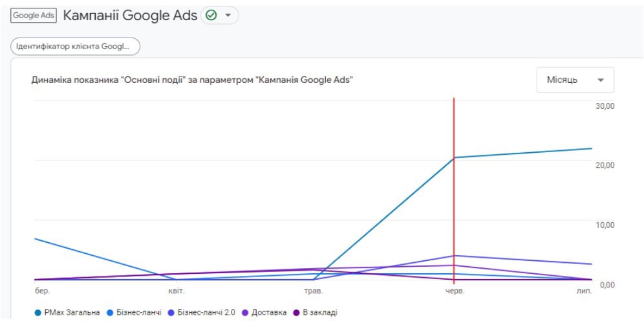This screenshot has width=644, height=327.
Task: Open the Місяць granularity dropdown
Action: [x=575, y=80]
